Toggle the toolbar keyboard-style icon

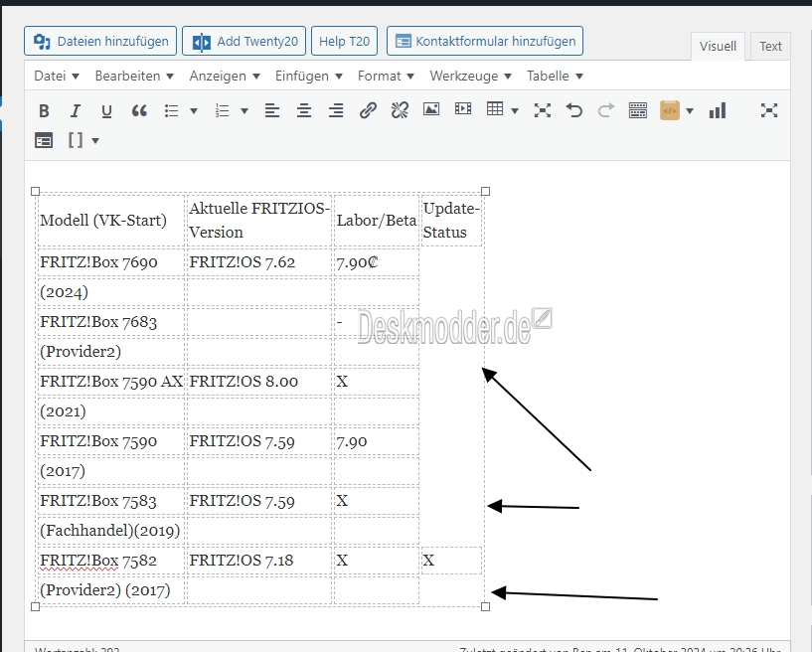[638, 110]
